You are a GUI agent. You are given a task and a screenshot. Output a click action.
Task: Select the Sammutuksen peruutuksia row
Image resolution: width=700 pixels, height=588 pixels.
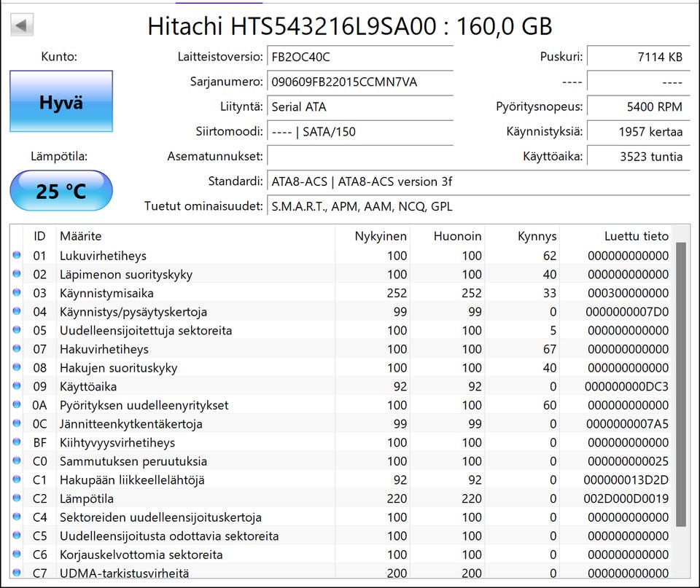point(342,460)
